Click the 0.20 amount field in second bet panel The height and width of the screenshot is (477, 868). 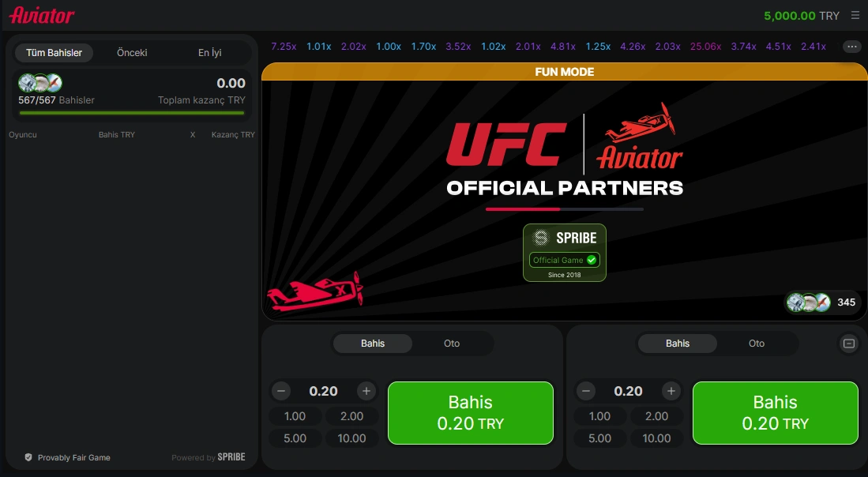click(629, 391)
